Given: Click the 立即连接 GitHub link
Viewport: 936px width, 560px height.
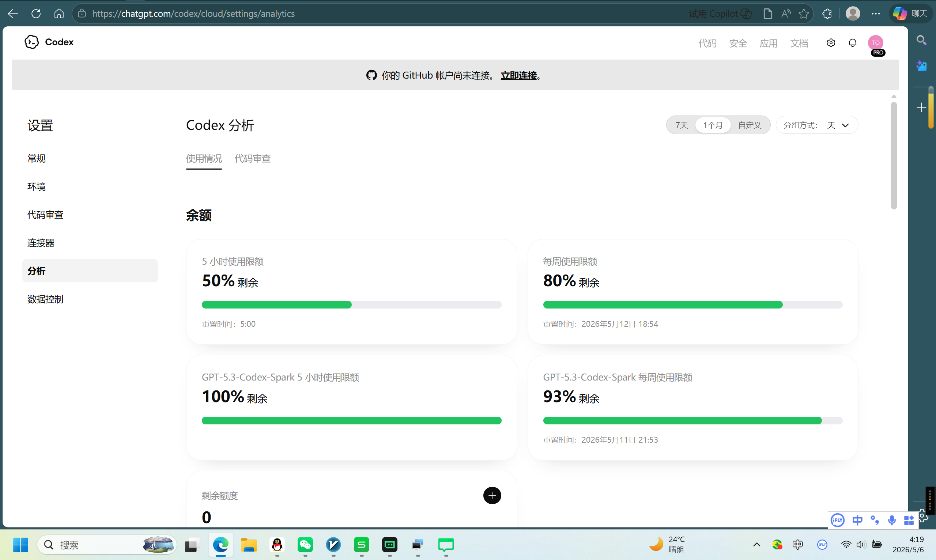Looking at the screenshot, I should 518,75.
